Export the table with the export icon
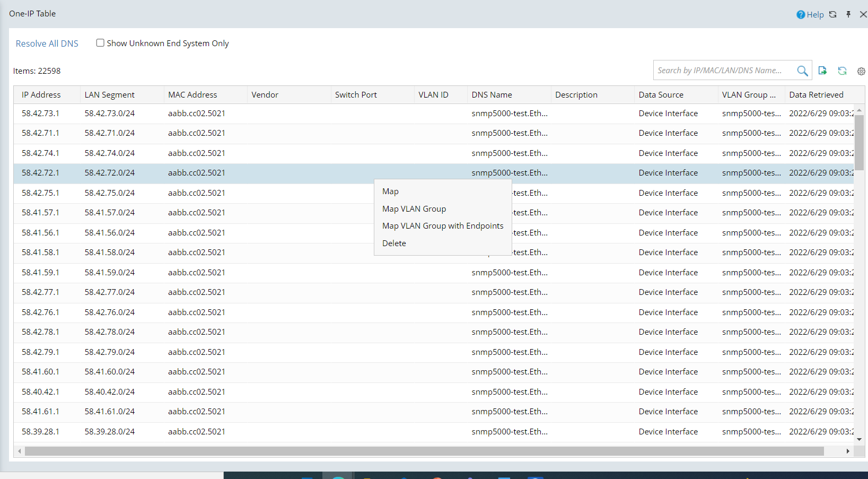 tap(822, 71)
